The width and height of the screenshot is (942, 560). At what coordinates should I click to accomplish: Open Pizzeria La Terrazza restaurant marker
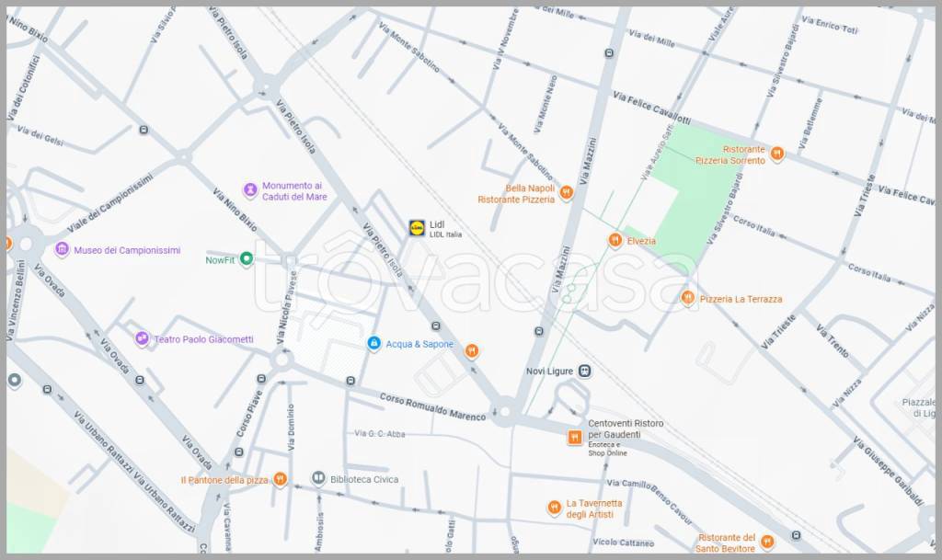click(687, 298)
